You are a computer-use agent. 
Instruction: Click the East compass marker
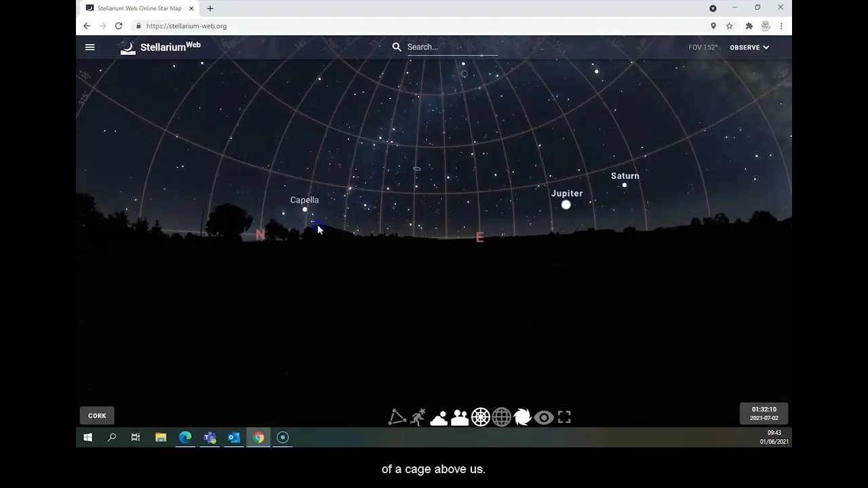pyautogui.click(x=480, y=237)
